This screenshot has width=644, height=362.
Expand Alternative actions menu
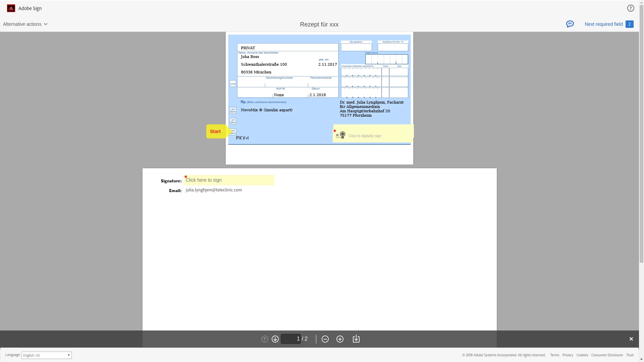[25, 24]
